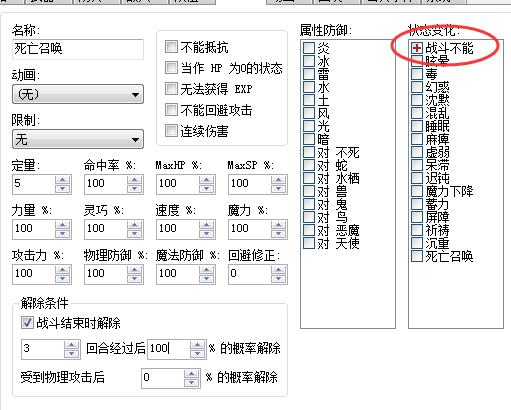This screenshot has height=410, width=511.
Task: Toggle 光 element defense box
Action: (x=309, y=126)
